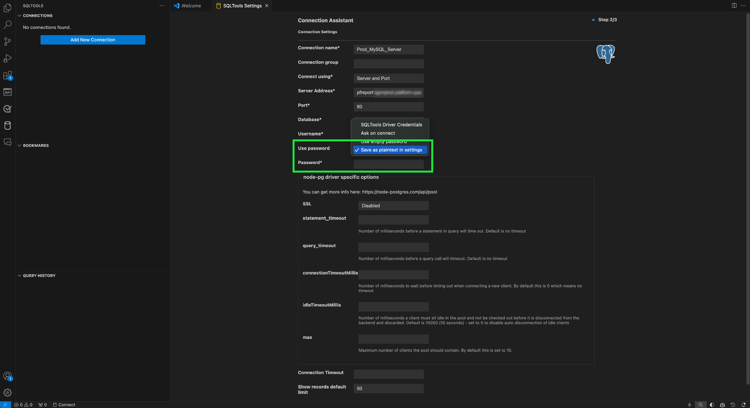Show errors and warnings count in status bar

click(23, 405)
